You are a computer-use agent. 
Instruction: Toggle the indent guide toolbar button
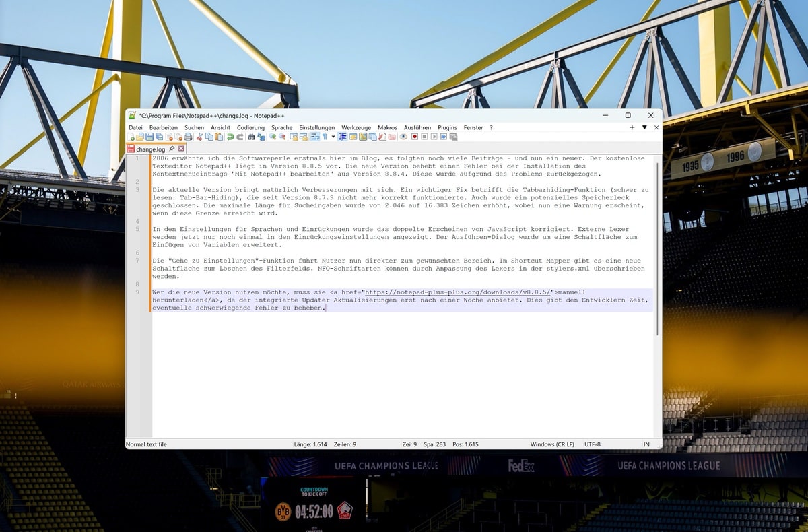point(342,137)
